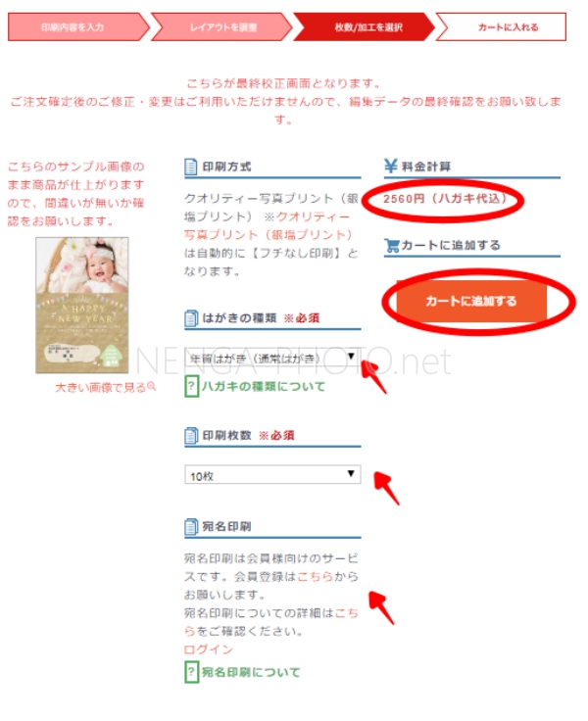The height and width of the screenshot is (721, 588).
Task: Click the document icon beside 宛名印刷 heading
Action: point(190,526)
